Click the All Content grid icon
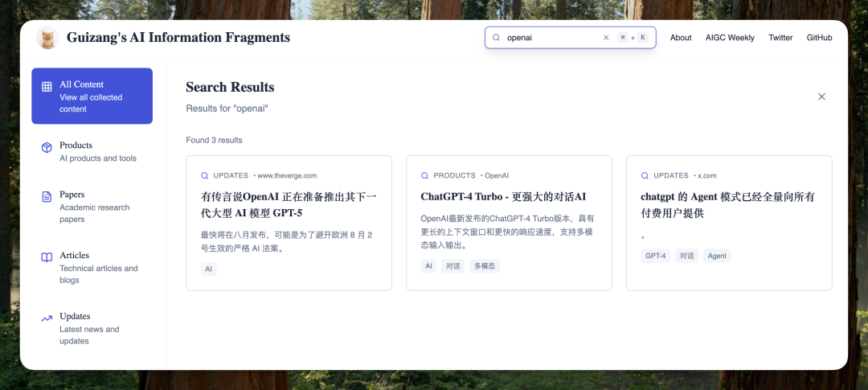Screen dimensions: 868x390 coord(47,86)
